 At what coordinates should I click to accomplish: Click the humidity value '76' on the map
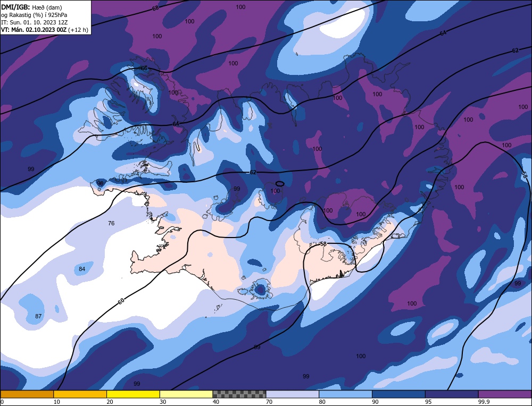(x=111, y=223)
